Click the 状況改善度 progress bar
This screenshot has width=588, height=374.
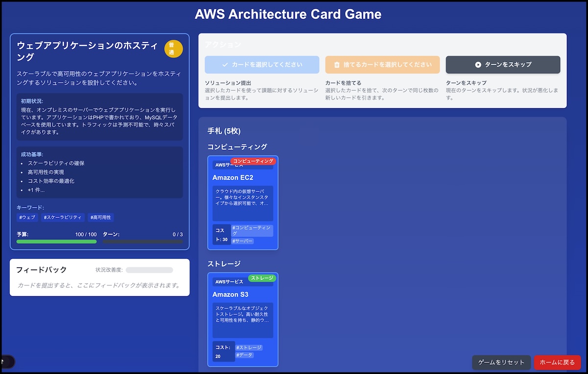[x=149, y=270]
